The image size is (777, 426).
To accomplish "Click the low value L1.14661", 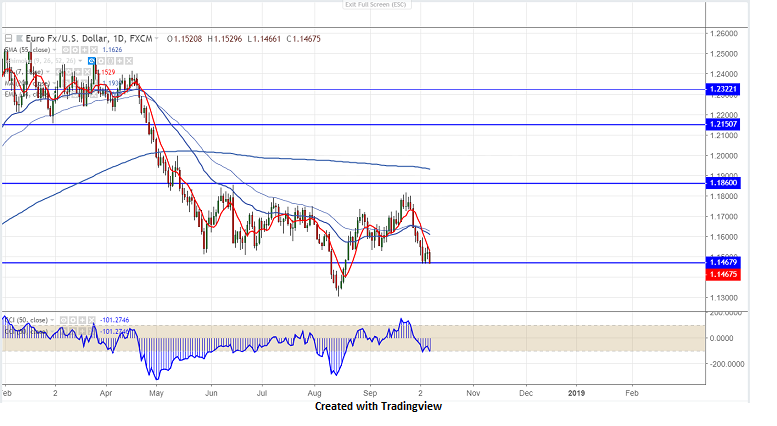I will click(x=264, y=39).
